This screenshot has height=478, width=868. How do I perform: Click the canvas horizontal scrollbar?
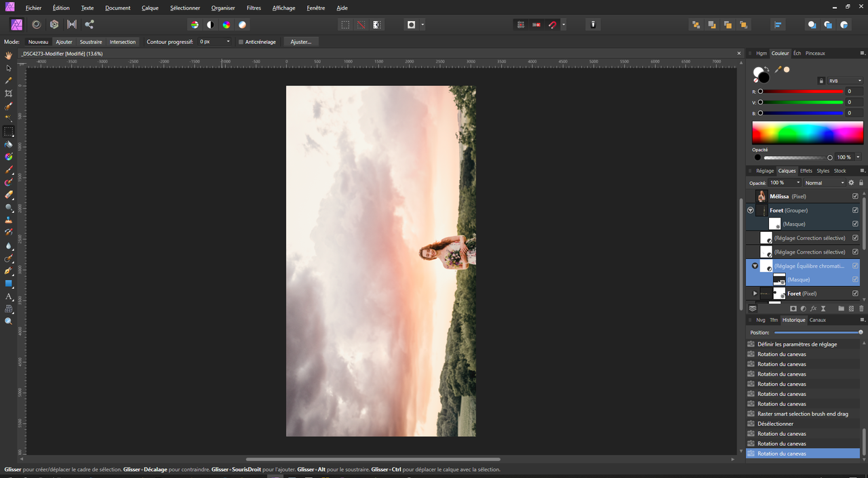[373, 459]
